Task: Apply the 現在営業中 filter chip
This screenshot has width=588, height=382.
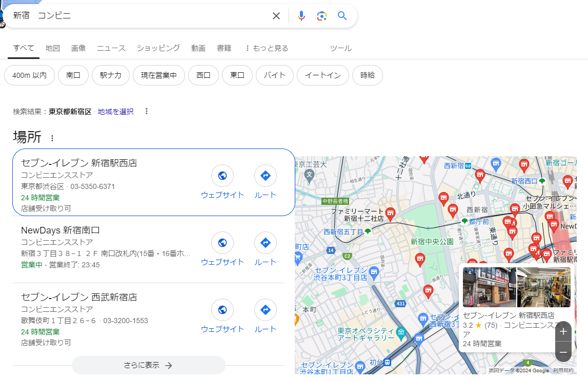Action: pos(158,75)
